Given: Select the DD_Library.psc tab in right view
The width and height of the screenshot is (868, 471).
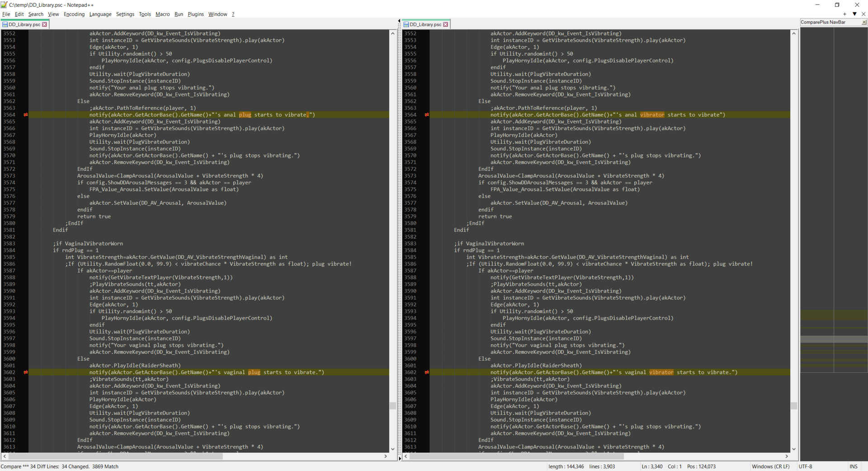Looking at the screenshot, I should (x=425, y=24).
